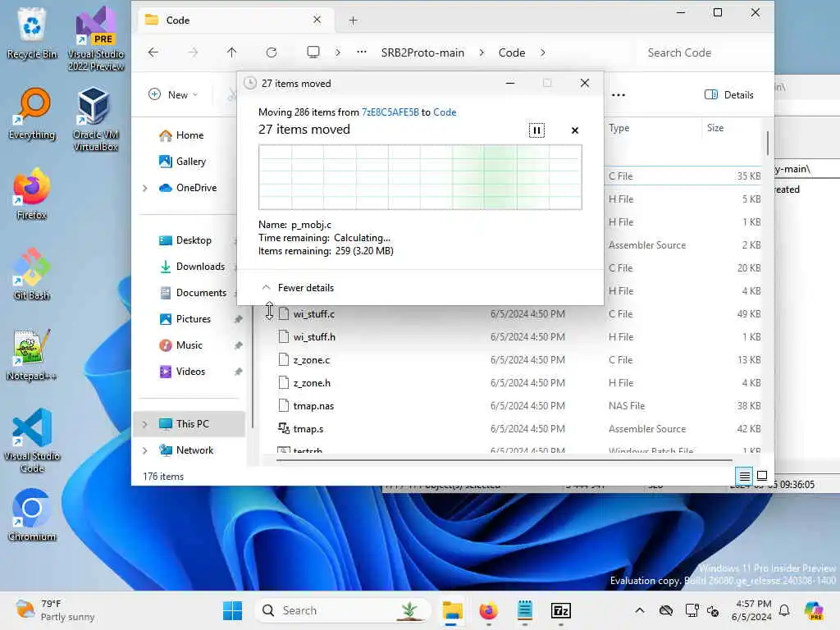
Task: Launch Visual Studio Code desktop shortcut
Action: point(32,441)
